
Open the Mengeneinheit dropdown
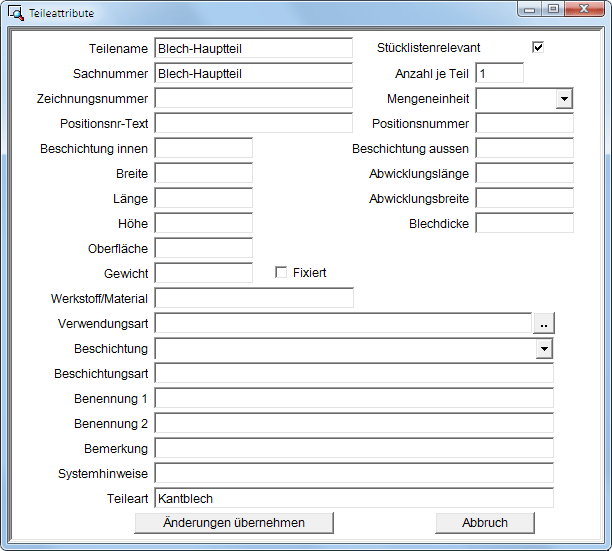pyautogui.click(x=564, y=99)
